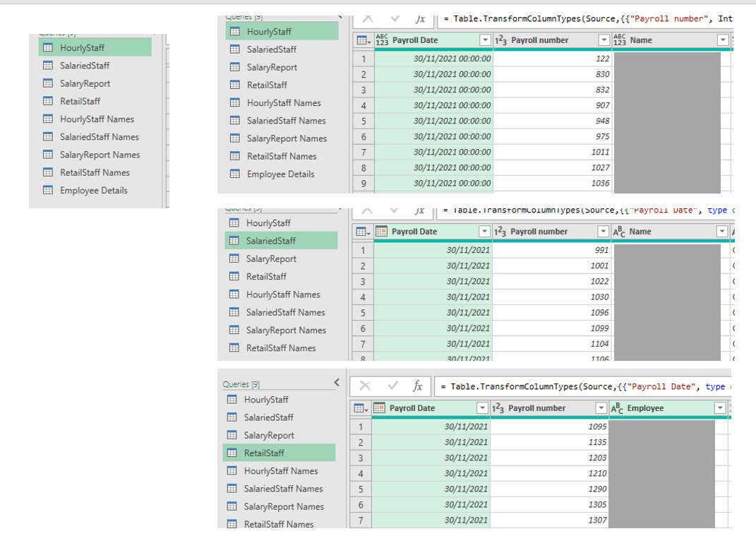Image resolution: width=756 pixels, height=536 pixels.
Task: Click the 123 type icon of Payroll number in bottom panel
Action: 498,409
